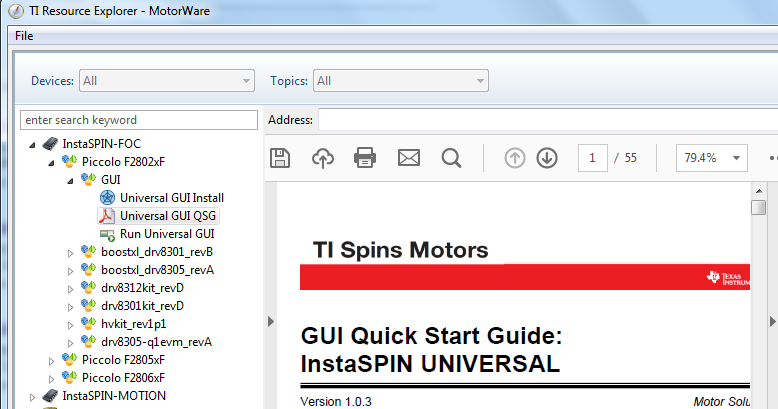
Task: Collapse the InstaSPIN-FOC tree node
Action: 32,145
